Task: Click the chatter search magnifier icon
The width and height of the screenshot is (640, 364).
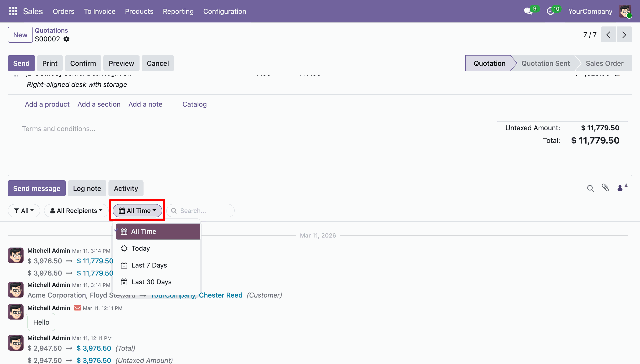Action: click(590, 188)
